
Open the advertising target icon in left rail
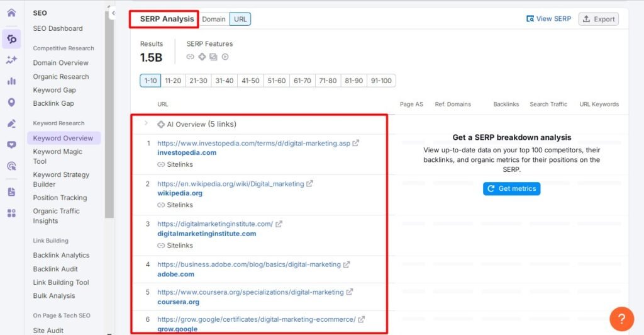pos(11,166)
